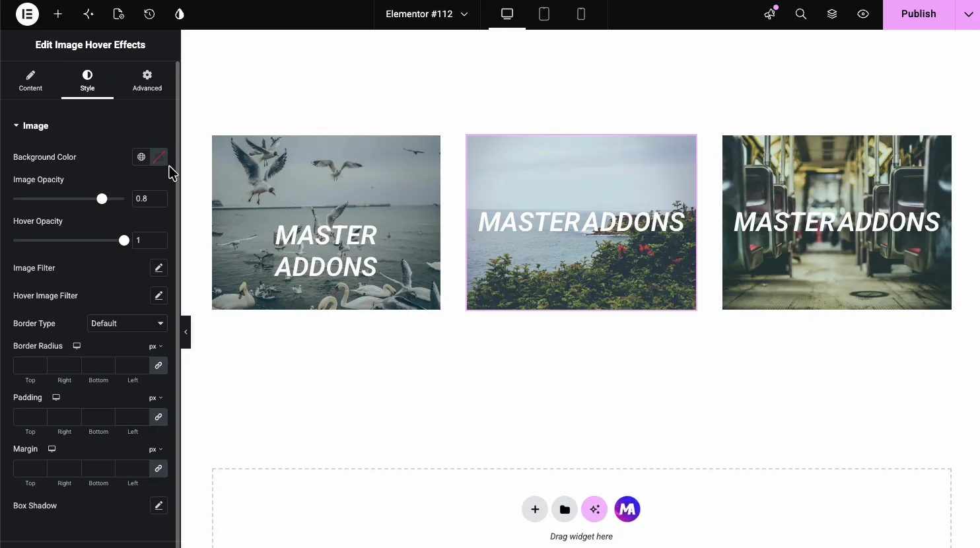
Task: Click Padding Bottom input field
Action: tap(98, 417)
